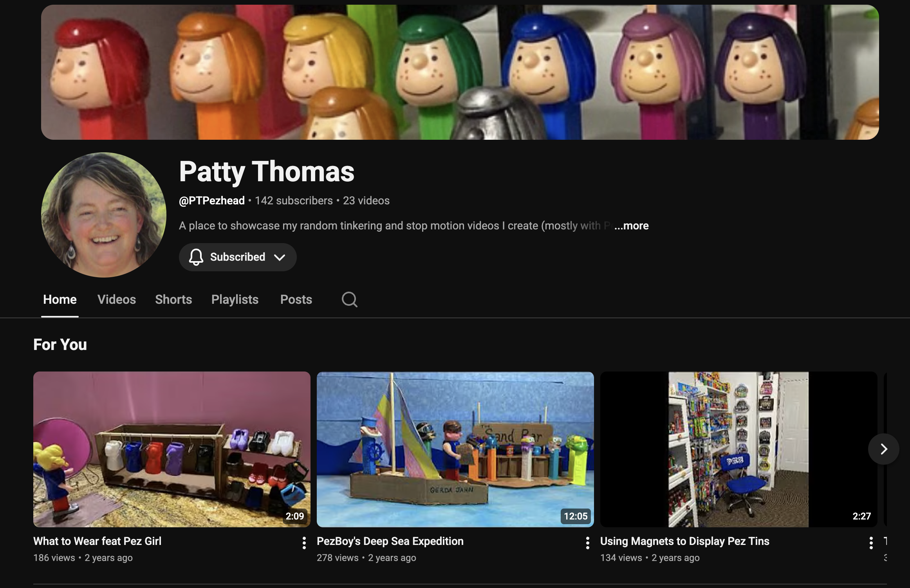This screenshot has height=588, width=910.
Task: Click the notification bell icon on Subscribed
Action: point(196,257)
